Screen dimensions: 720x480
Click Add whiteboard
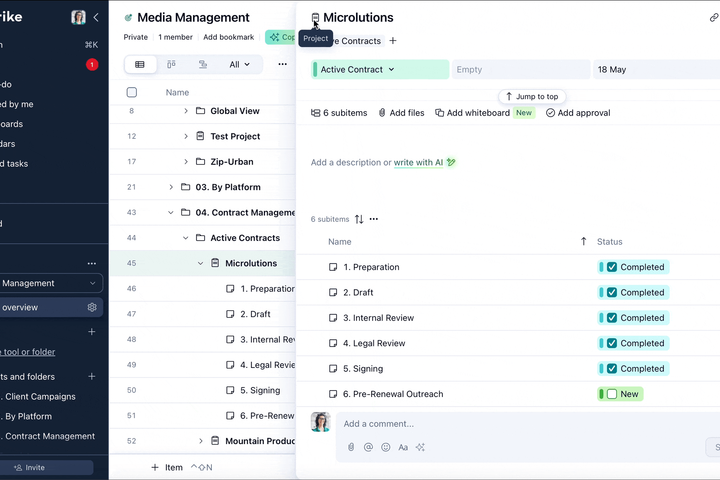pyautogui.click(x=472, y=113)
